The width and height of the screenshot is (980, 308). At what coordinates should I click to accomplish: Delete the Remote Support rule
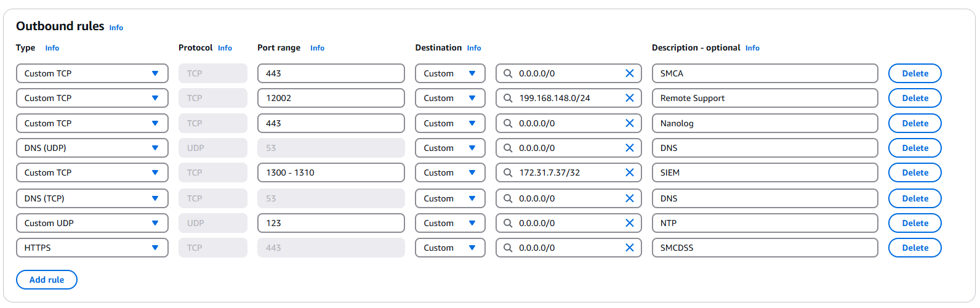[914, 98]
